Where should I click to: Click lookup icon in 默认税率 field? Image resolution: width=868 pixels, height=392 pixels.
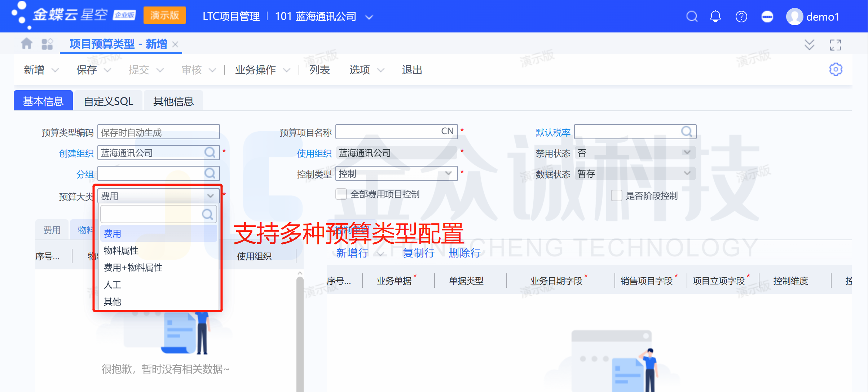tap(686, 132)
